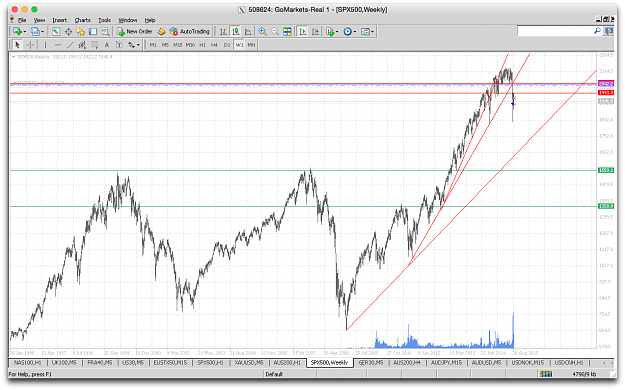Set timeframe to D1
Screen dimensions: 625x390
[x=227, y=45]
